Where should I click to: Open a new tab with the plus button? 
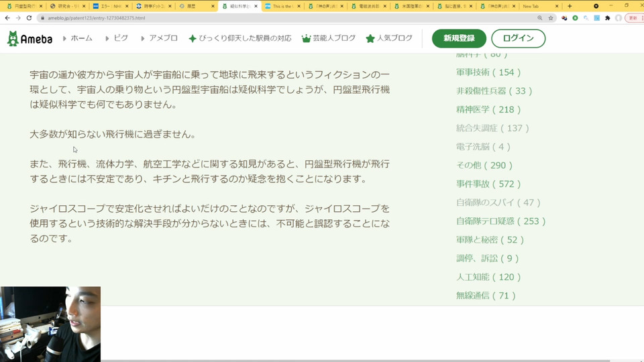pos(570,6)
